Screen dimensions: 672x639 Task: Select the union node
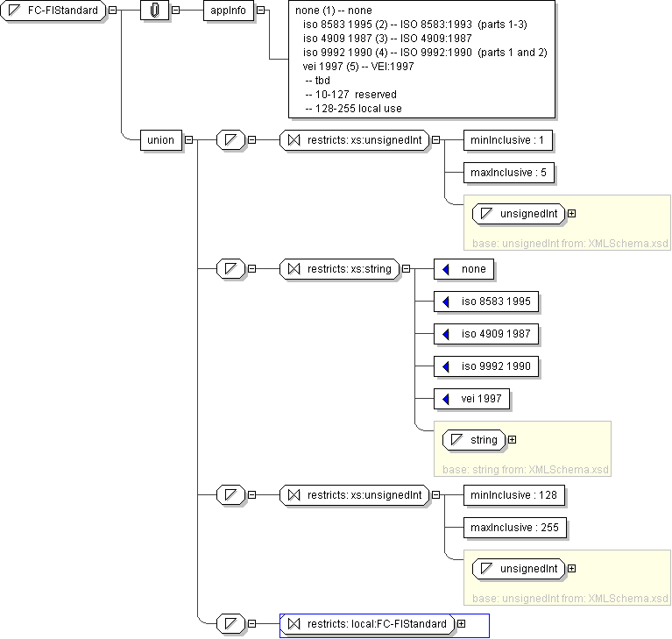160,140
